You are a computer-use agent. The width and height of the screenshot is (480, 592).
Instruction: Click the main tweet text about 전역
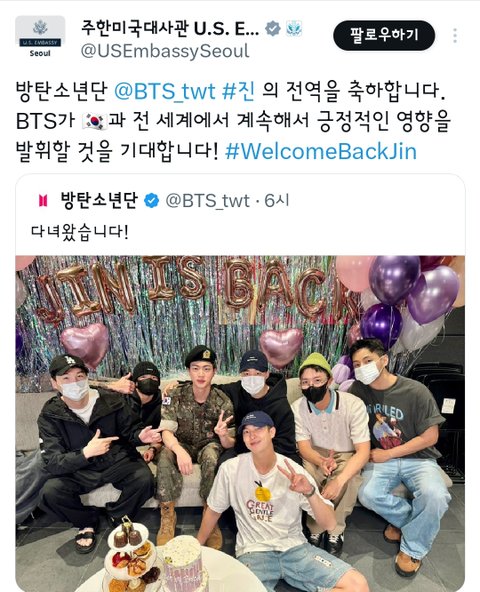tap(233, 122)
